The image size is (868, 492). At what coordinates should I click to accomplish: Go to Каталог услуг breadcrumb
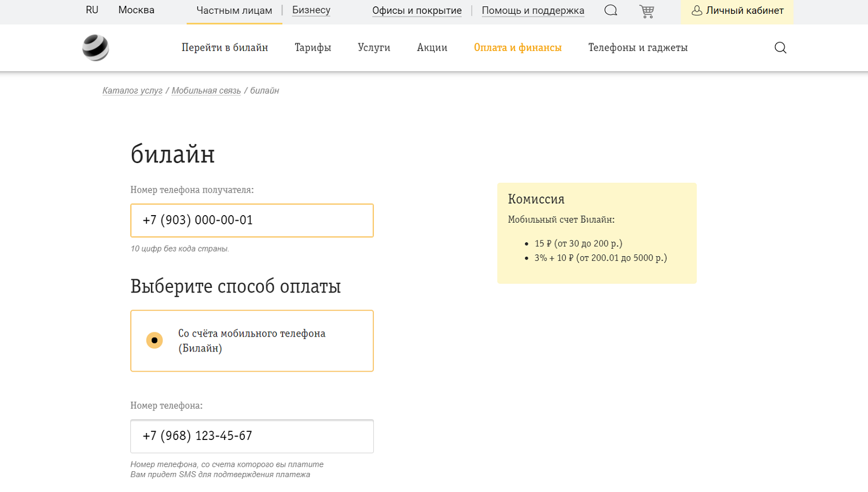(132, 90)
